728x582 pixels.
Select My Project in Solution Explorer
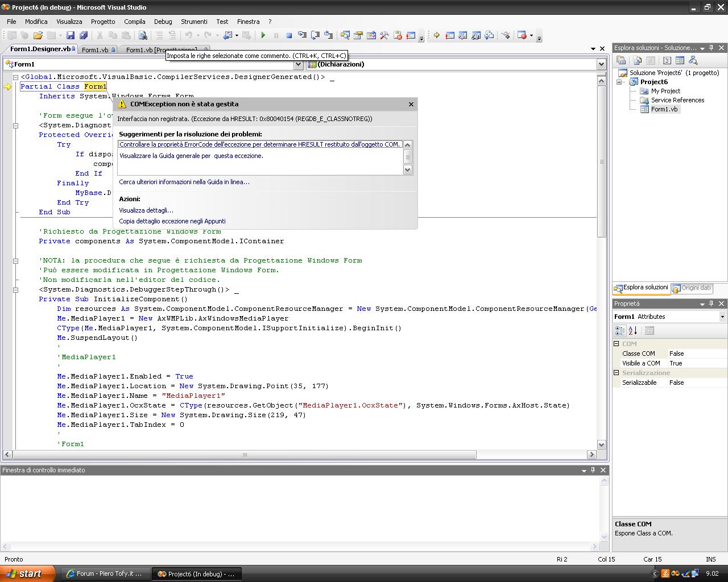point(665,91)
